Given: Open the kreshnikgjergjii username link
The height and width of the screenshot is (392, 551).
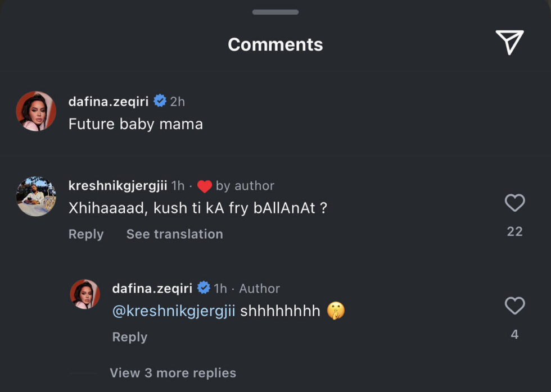Looking at the screenshot, I should 118,186.
